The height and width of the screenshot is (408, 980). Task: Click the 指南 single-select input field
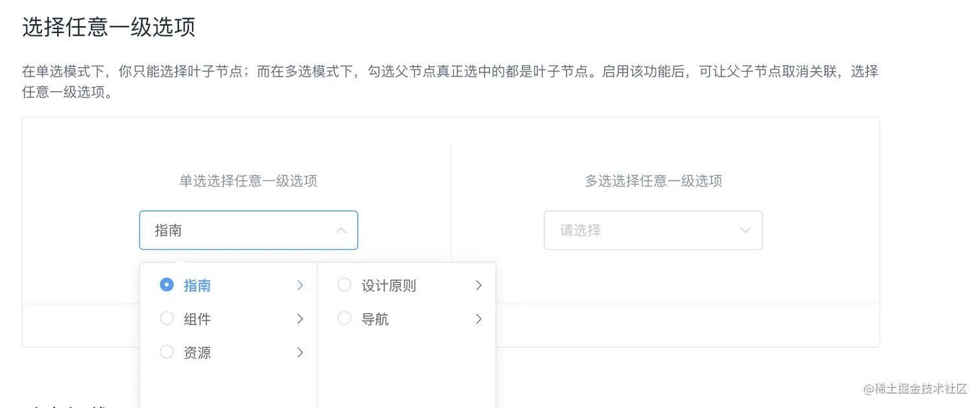tap(248, 230)
